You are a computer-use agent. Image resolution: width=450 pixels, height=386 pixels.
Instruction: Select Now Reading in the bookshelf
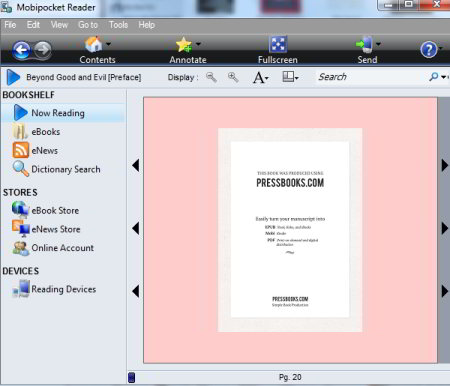point(63,113)
